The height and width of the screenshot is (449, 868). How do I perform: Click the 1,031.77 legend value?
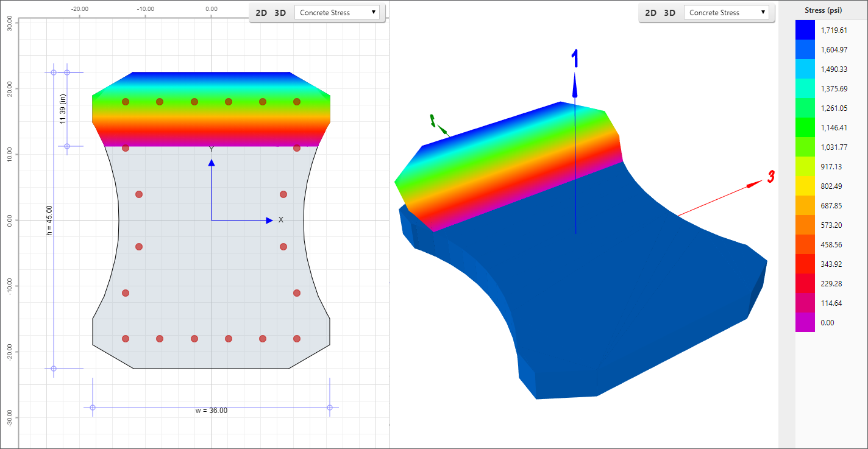(834, 147)
